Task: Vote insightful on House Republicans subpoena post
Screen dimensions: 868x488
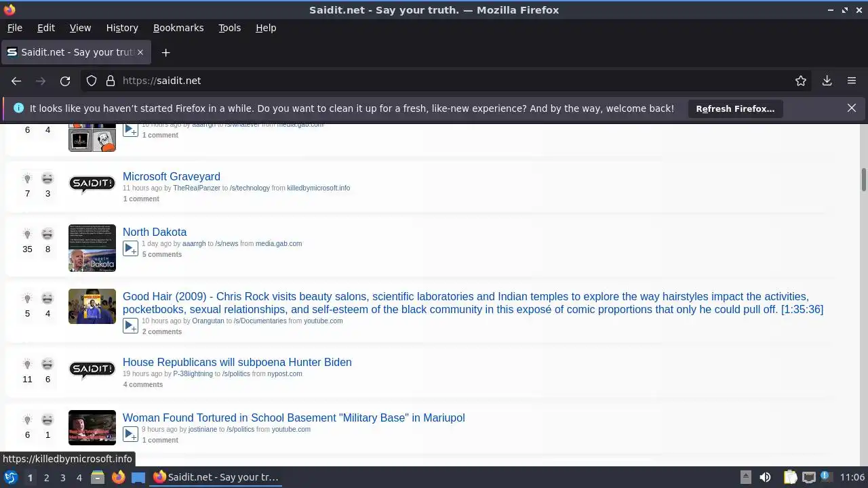Action: tap(27, 365)
